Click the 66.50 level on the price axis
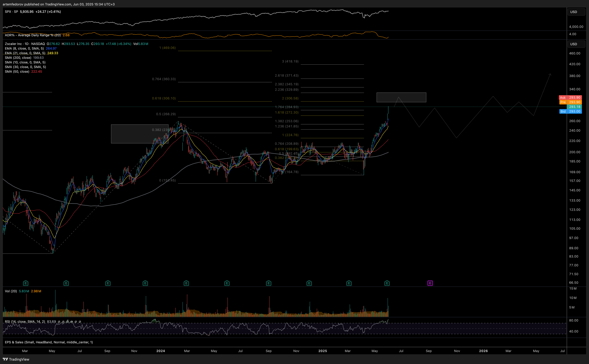The width and height of the screenshot is (589, 364). (574, 282)
